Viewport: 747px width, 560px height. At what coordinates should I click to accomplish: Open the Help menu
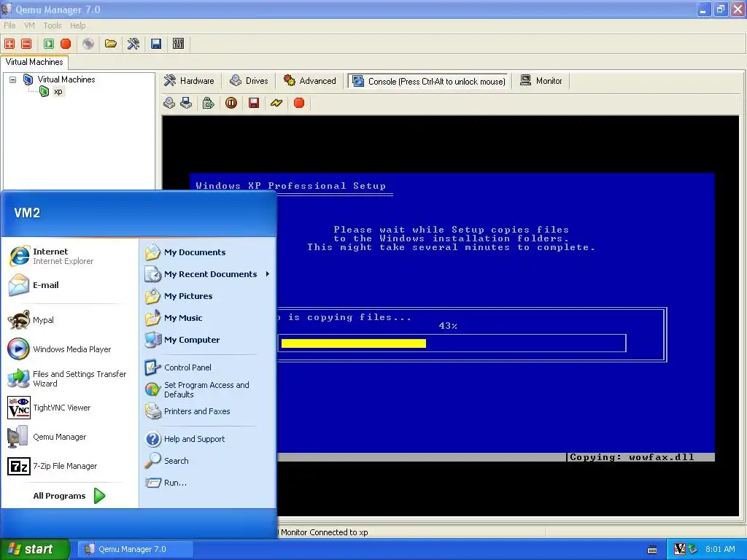(77, 26)
